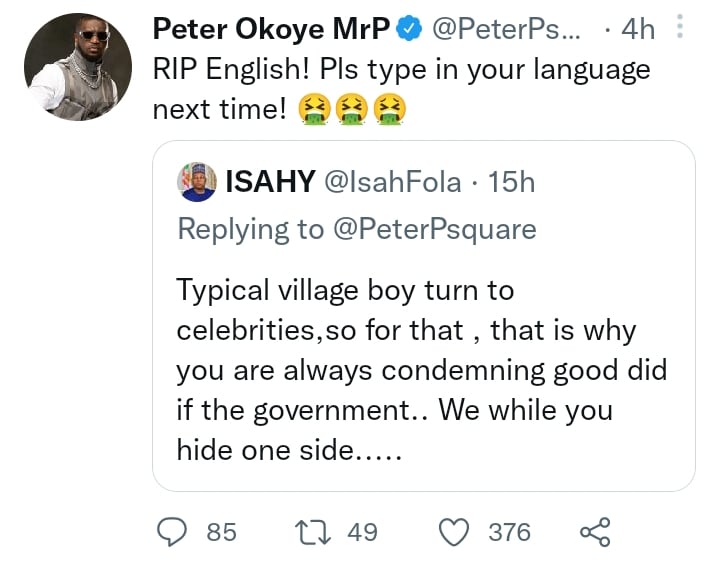Click the 49 retweets count

click(x=362, y=532)
